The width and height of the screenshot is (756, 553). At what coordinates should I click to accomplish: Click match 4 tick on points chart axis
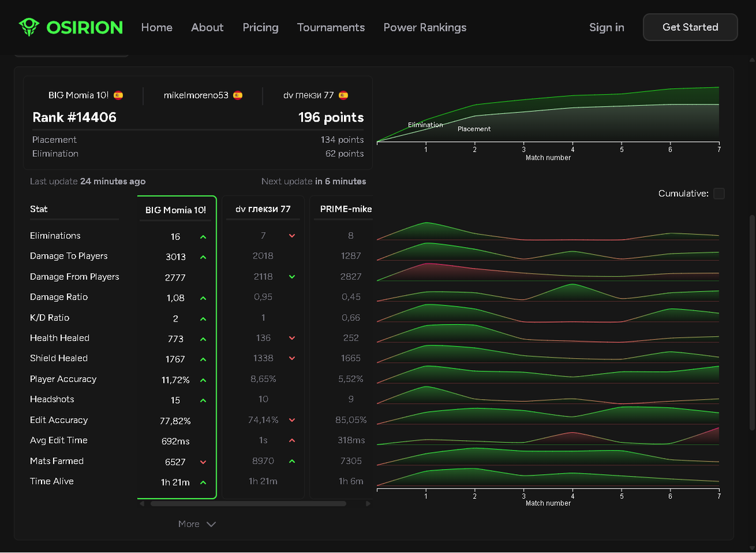[573, 148]
